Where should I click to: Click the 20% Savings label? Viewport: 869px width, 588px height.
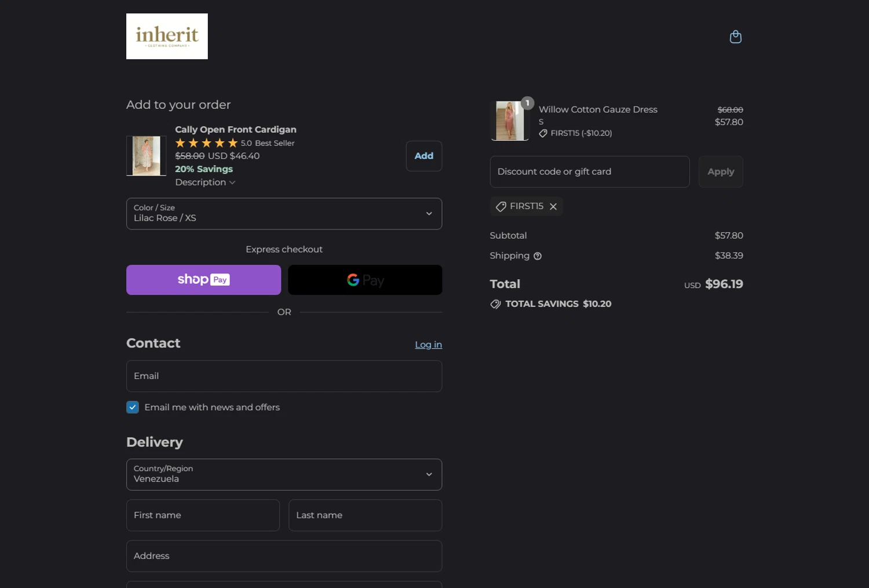coord(204,169)
